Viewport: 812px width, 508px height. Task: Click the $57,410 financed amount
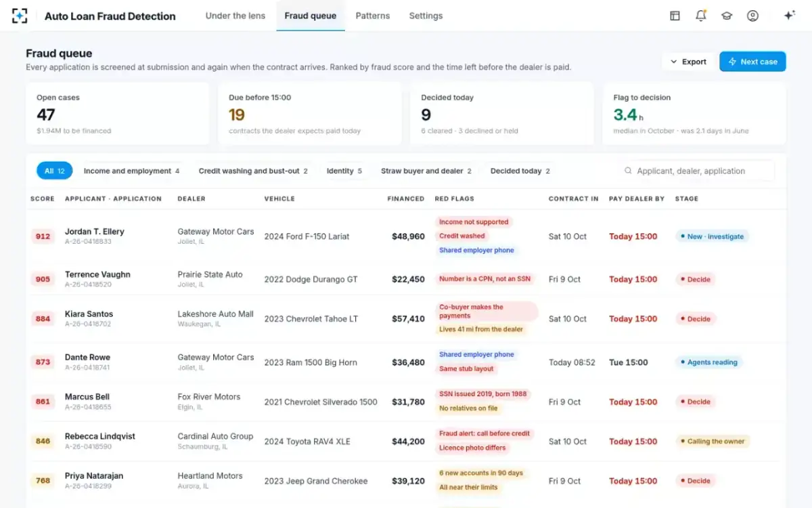409,318
